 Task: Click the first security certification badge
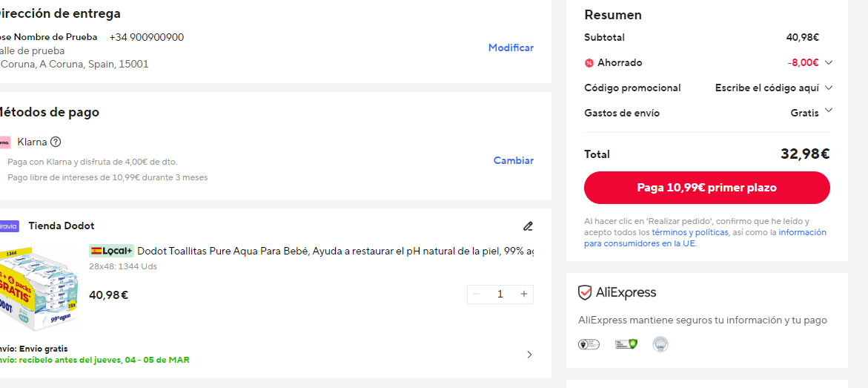(x=589, y=344)
